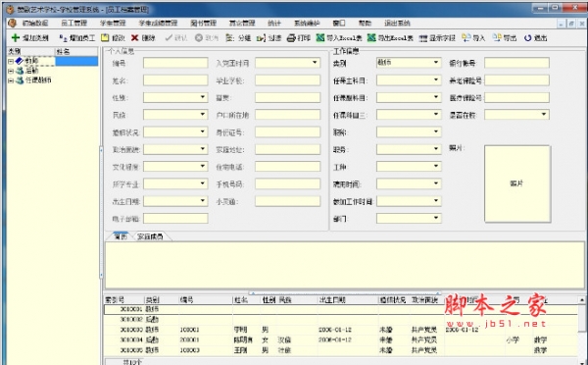588x365 pixels.
Task: Open the 文化程度 (education level) dropdown
Action: click(x=203, y=166)
